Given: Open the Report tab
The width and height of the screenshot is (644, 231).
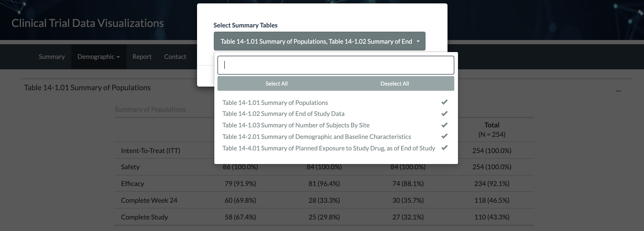Looking at the screenshot, I should 142,57.
